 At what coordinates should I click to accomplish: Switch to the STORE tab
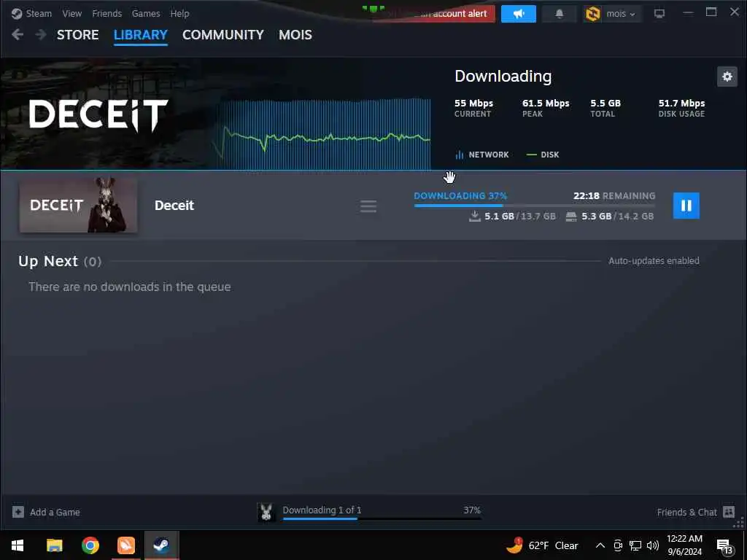point(77,35)
